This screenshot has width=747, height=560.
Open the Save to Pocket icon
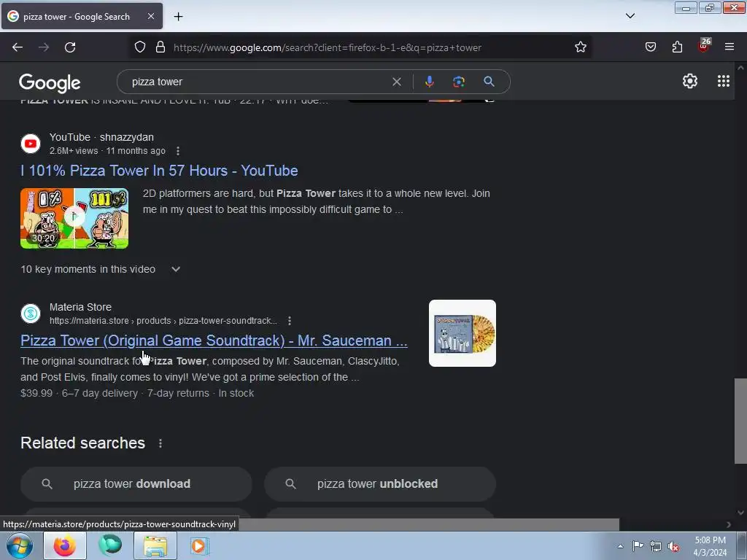pyautogui.click(x=651, y=47)
